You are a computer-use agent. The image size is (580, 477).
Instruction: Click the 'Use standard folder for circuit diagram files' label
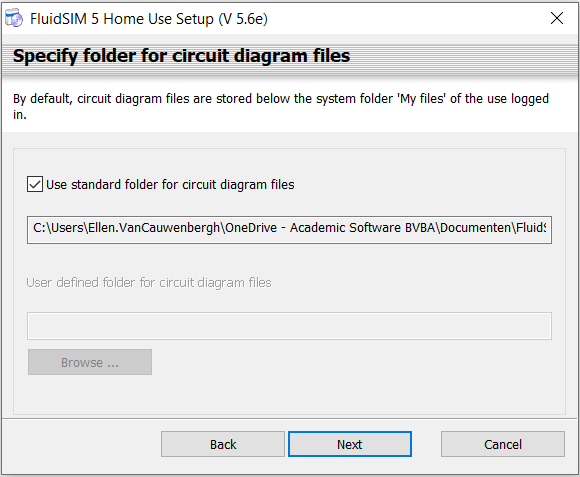[170, 185]
